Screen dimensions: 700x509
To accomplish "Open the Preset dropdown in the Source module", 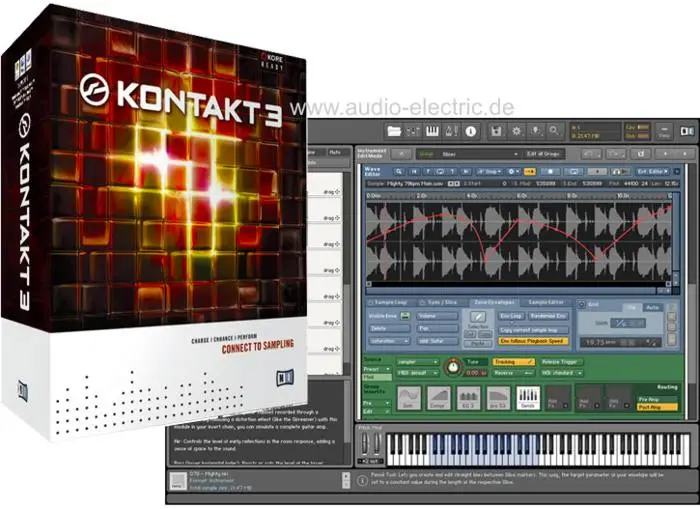I will tap(377, 370).
